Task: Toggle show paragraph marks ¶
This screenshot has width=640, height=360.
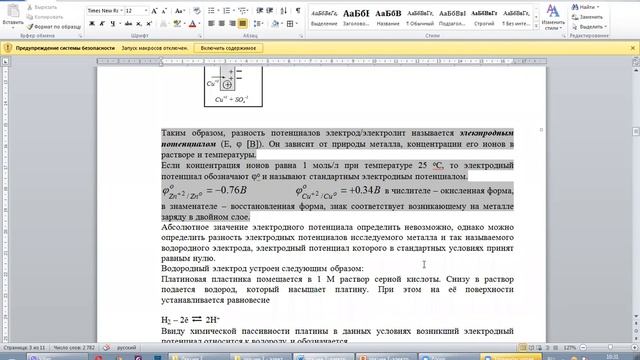Action: tap(298, 11)
